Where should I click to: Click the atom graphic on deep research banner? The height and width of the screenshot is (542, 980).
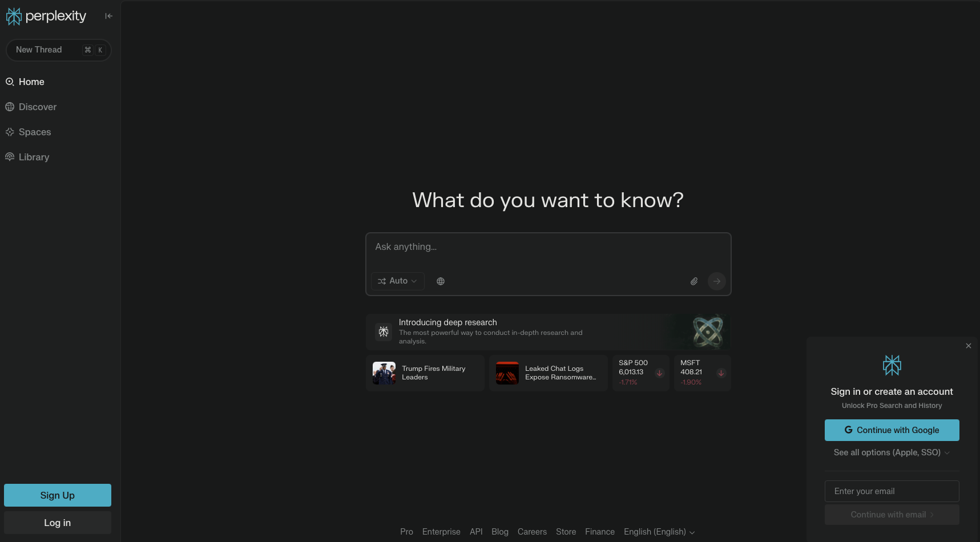pos(708,331)
